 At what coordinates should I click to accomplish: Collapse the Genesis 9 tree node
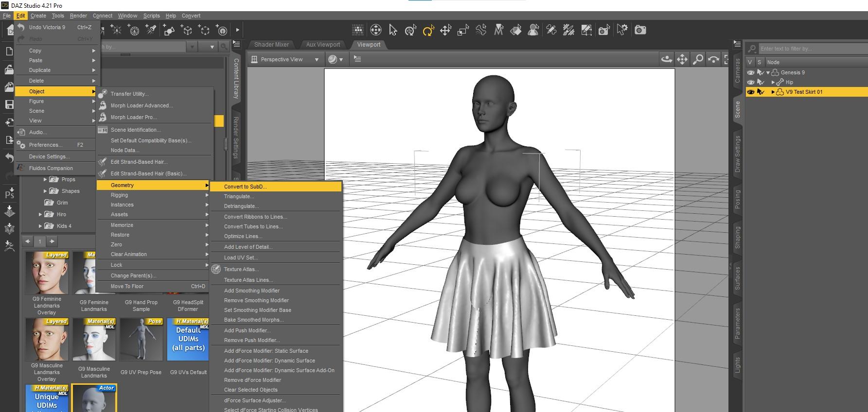click(768, 72)
